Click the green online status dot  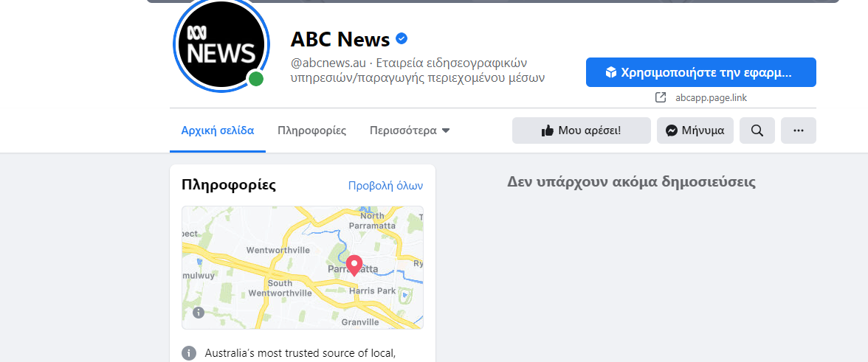[256, 79]
